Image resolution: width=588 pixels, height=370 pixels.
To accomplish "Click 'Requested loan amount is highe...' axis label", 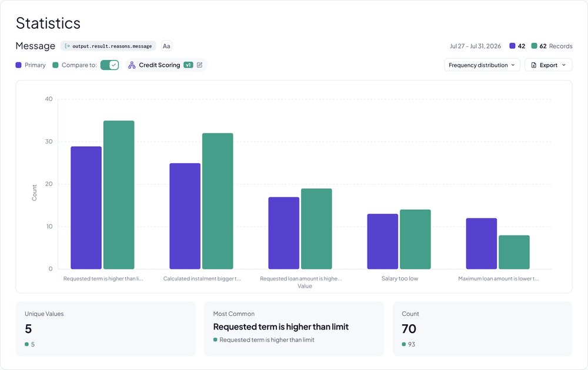I will coord(300,278).
